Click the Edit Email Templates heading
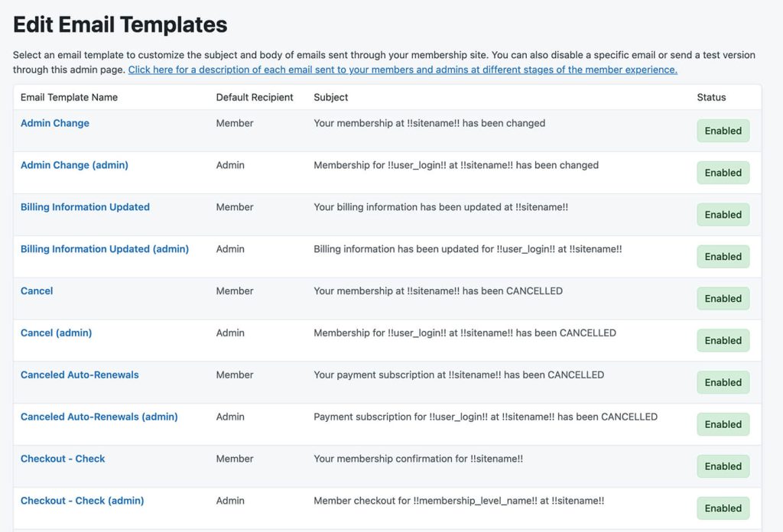783x532 pixels. pyautogui.click(x=120, y=24)
